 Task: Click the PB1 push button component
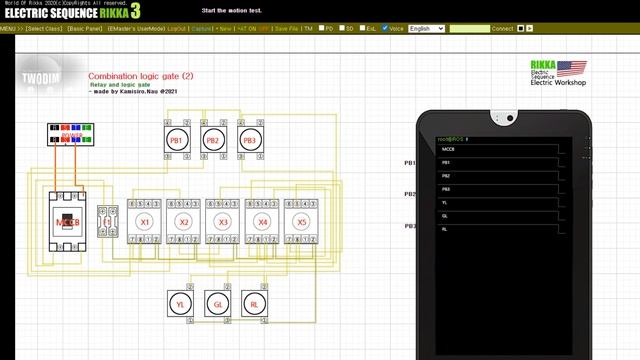(x=177, y=140)
